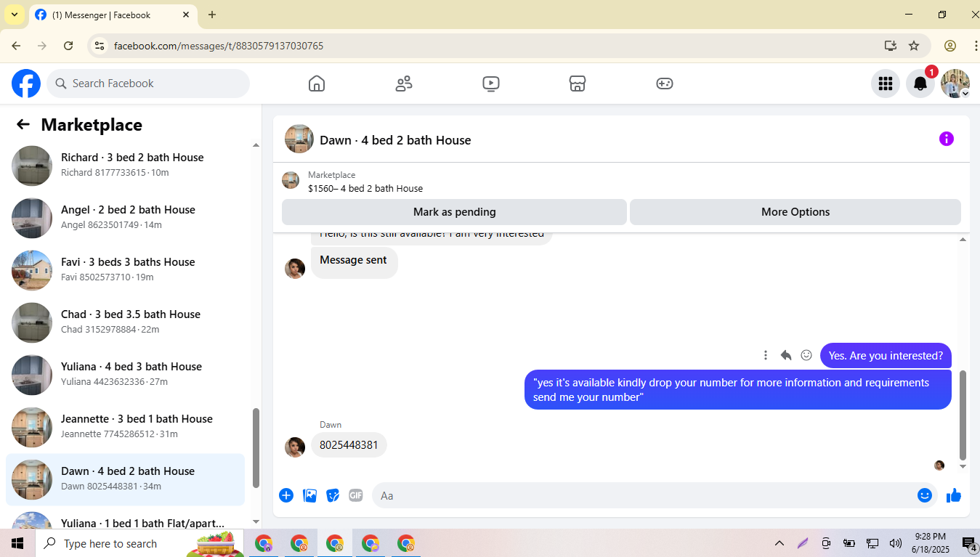Open the notifications bell
The height and width of the screenshot is (557, 980).
(920, 84)
